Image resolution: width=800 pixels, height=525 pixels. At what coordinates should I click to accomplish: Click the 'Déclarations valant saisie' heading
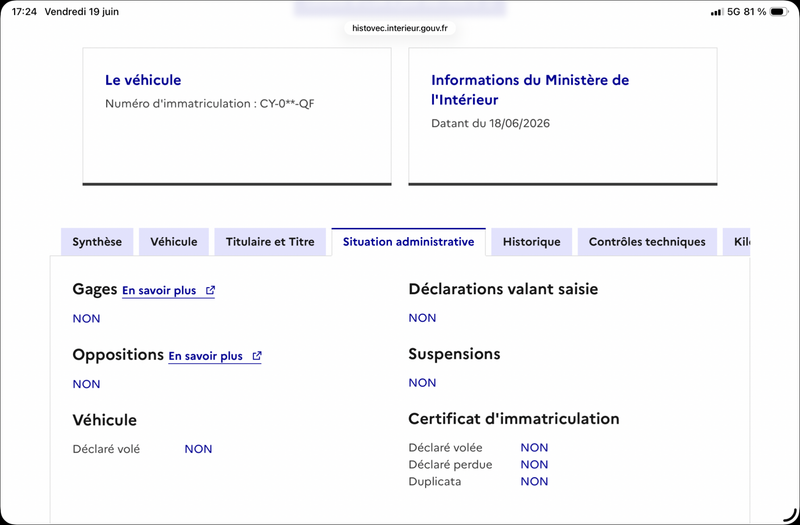pyautogui.click(x=503, y=289)
